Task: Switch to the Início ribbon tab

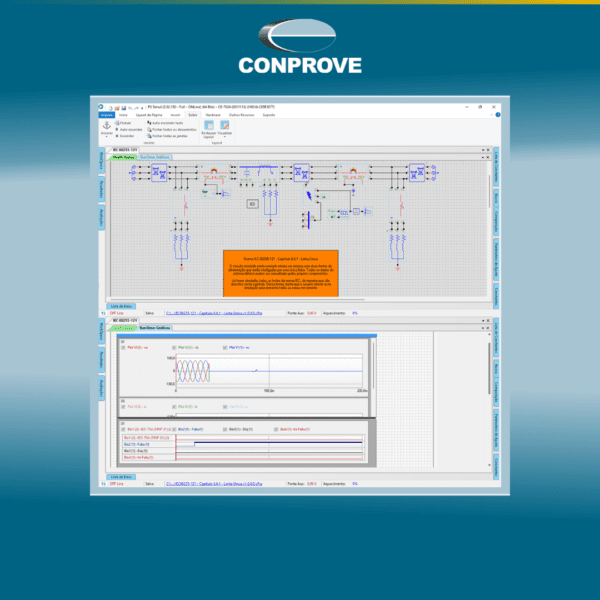Action: 123,115
